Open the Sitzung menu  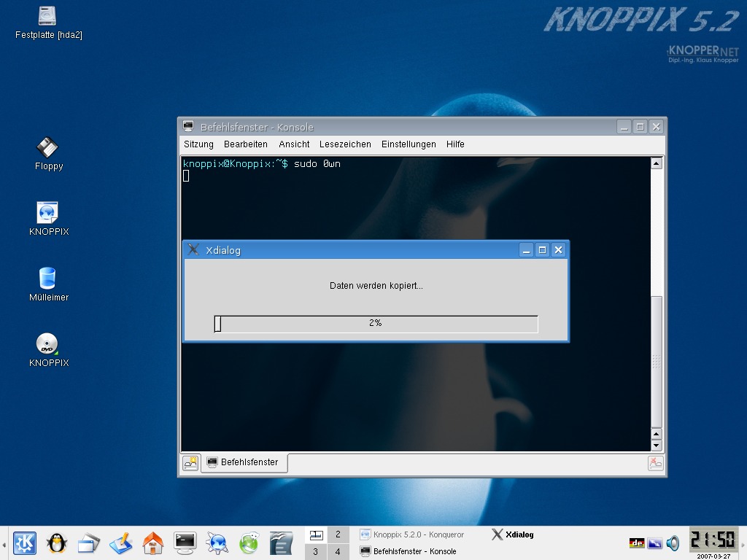pyautogui.click(x=198, y=144)
